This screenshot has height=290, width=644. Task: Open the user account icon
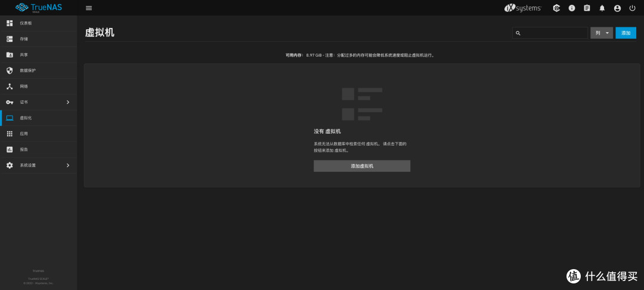617,8
